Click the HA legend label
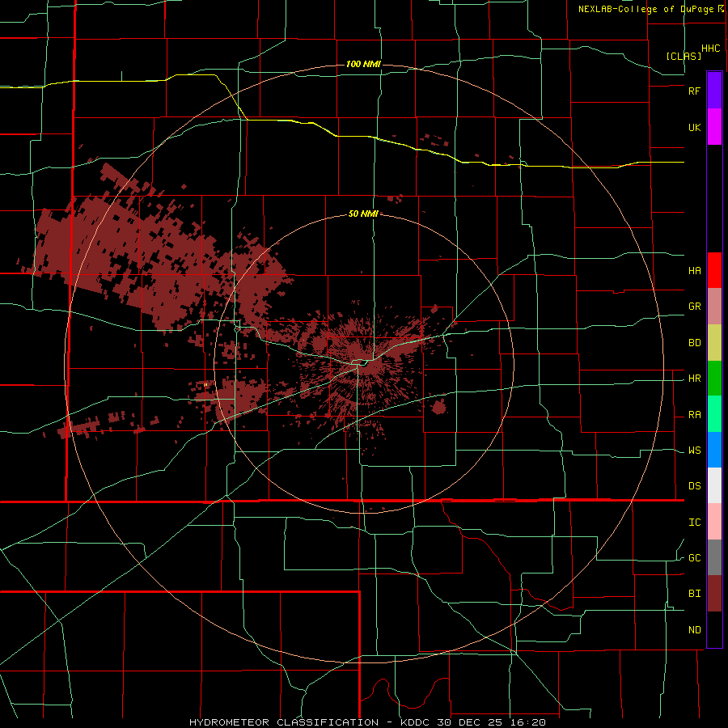 click(x=694, y=271)
